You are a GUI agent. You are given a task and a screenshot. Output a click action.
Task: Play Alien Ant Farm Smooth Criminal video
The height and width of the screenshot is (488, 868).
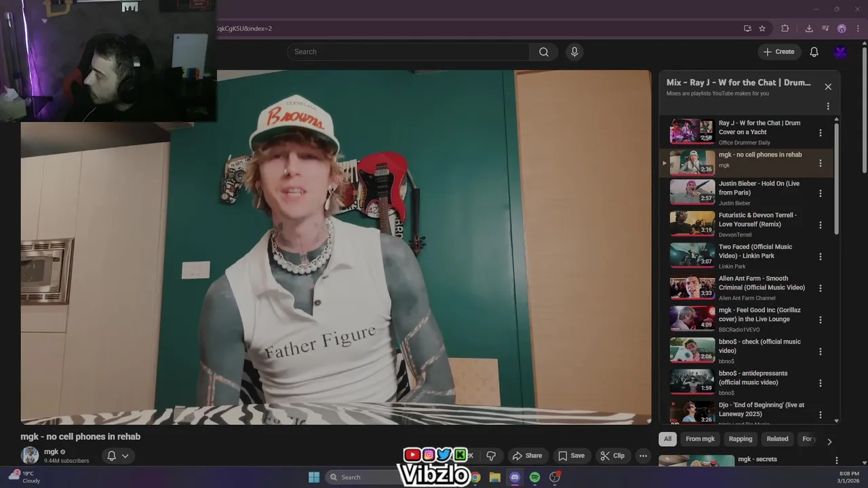pyautogui.click(x=692, y=287)
